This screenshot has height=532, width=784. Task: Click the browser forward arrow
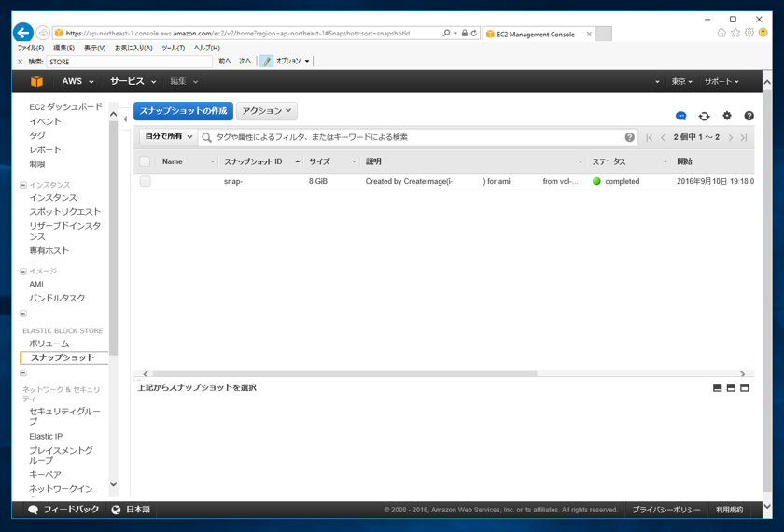[43, 33]
